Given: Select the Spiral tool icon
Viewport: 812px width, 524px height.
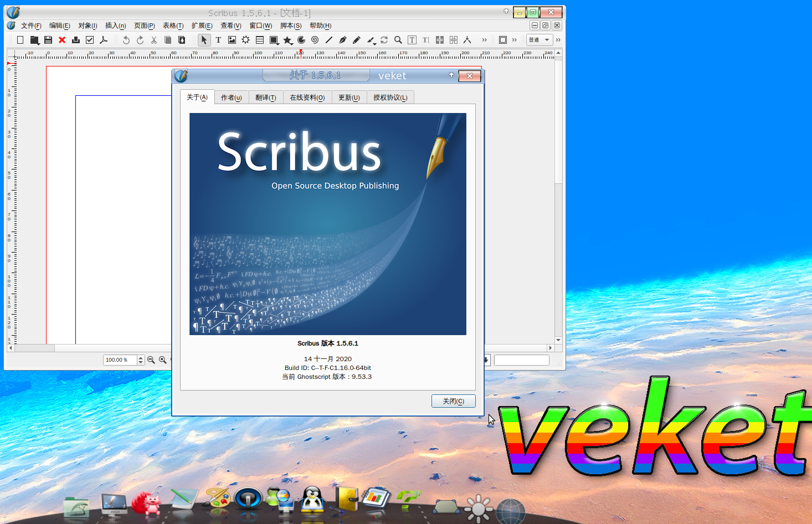Looking at the screenshot, I should click(315, 40).
